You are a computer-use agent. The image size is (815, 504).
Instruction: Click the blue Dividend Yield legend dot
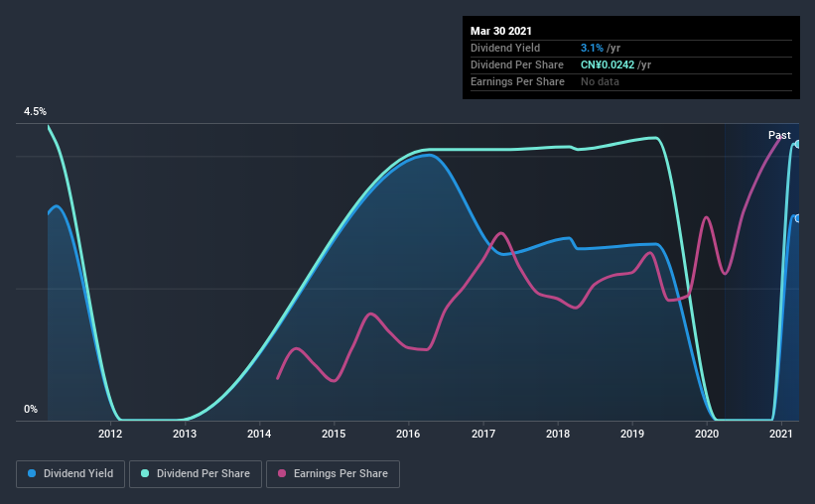32,473
